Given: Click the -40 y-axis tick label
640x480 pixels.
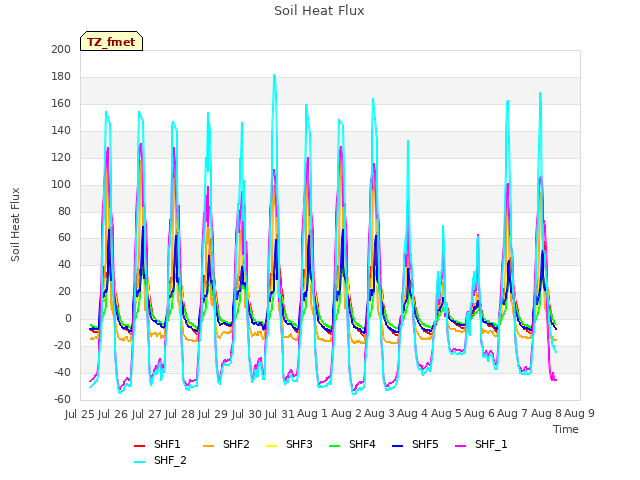Looking at the screenshot, I should pyautogui.click(x=62, y=372).
